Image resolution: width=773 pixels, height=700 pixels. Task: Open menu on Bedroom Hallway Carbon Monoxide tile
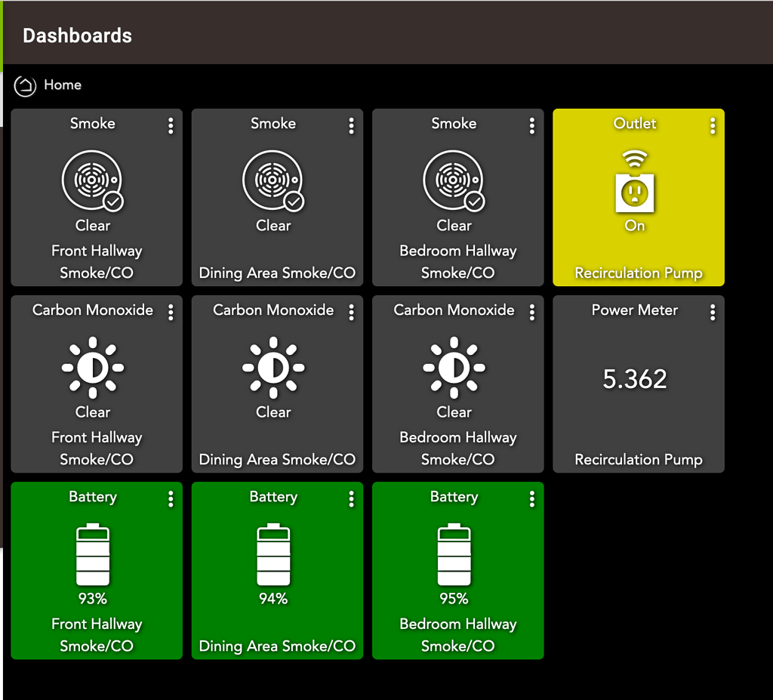532,313
